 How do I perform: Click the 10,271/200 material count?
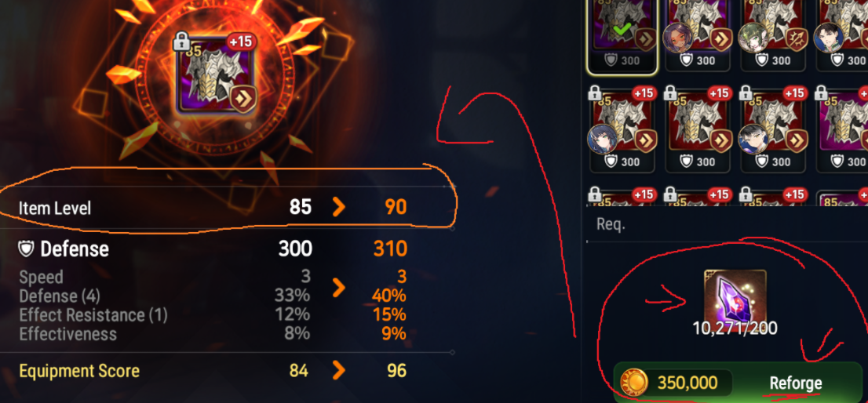[735, 329]
